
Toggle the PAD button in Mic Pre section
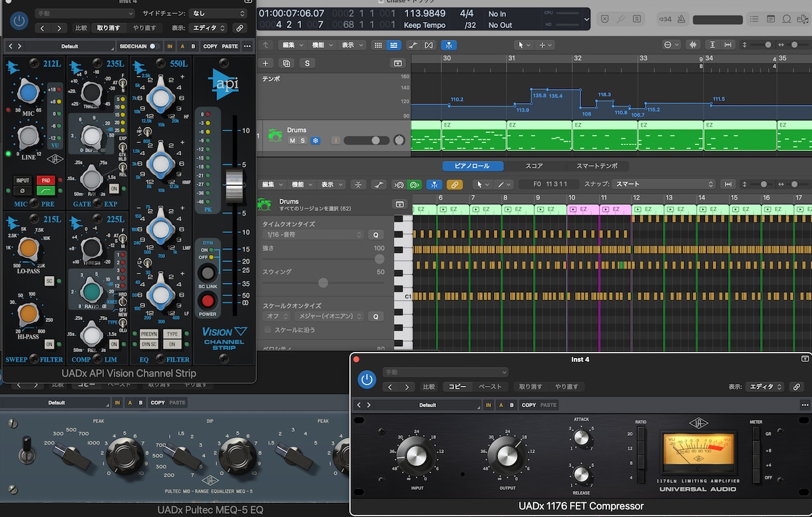coord(45,180)
